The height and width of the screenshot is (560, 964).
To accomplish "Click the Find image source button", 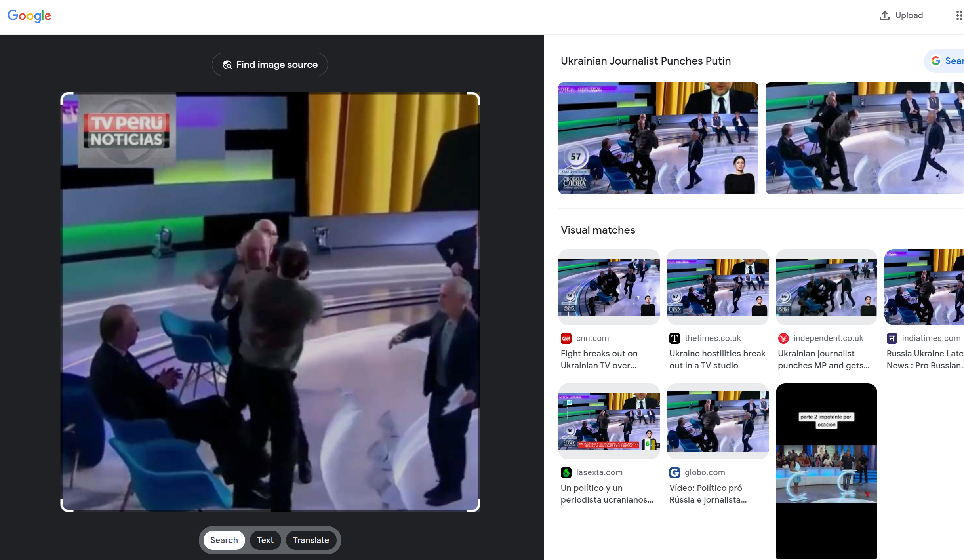I will tap(270, 65).
